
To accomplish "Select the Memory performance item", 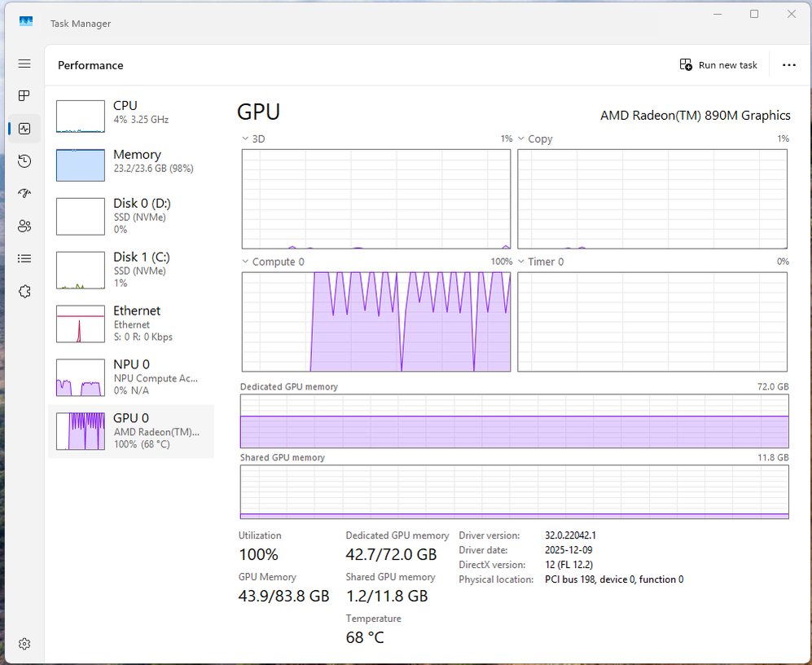I will [x=131, y=165].
